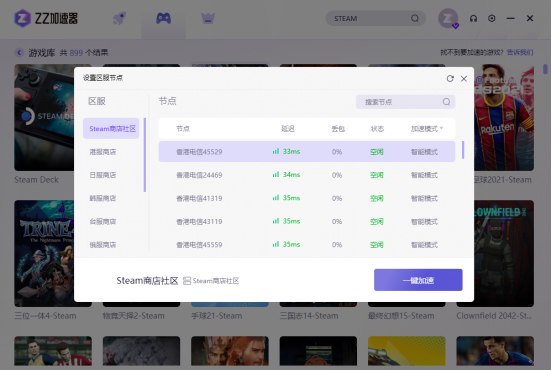This screenshot has width=552, height=370.
Task: Select node 香港电信45529
Action: tap(307, 152)
